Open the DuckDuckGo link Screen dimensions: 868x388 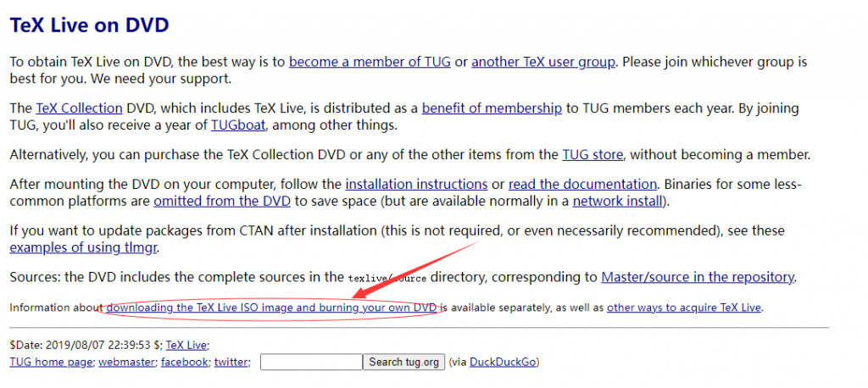tap(503, 363)
